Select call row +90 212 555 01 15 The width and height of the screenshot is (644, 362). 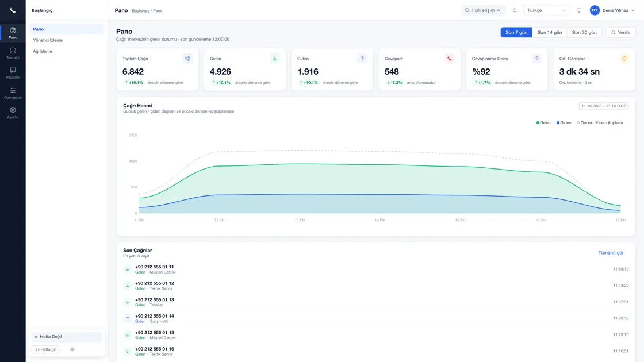pyautogui.click(x=376, y=335)
